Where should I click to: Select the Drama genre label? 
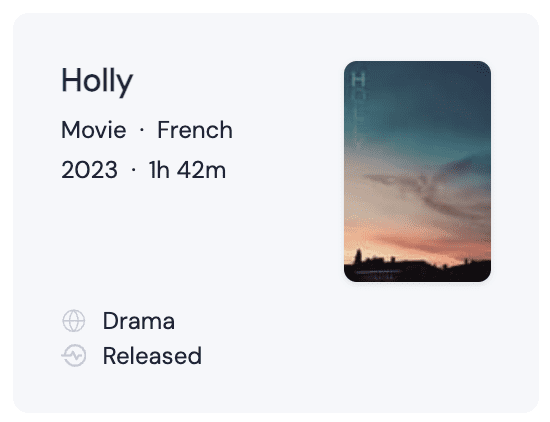pos(139,321)
